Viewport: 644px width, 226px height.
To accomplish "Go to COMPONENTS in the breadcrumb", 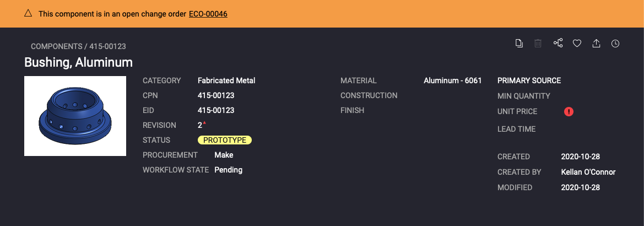I will 56,47.
